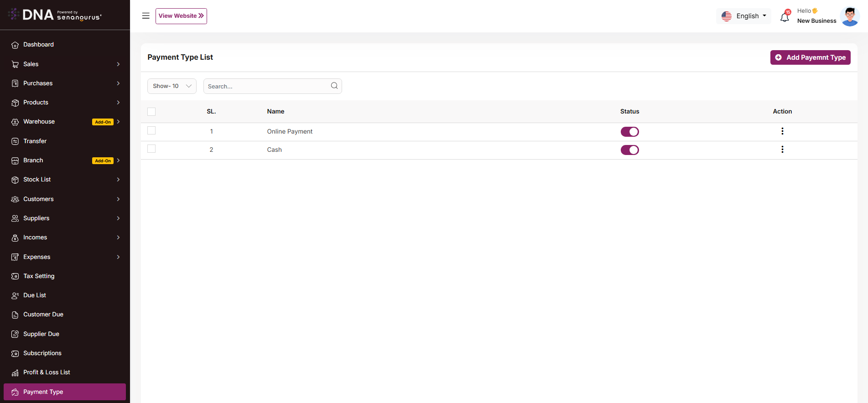Viewport: 868px width, 403px height.
Task: Open action menu for Cash row
Action: pyautogui.click(x=782, y=150)
